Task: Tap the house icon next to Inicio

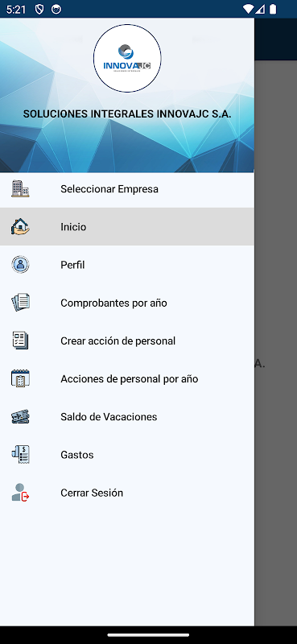Action: point(20,227)
